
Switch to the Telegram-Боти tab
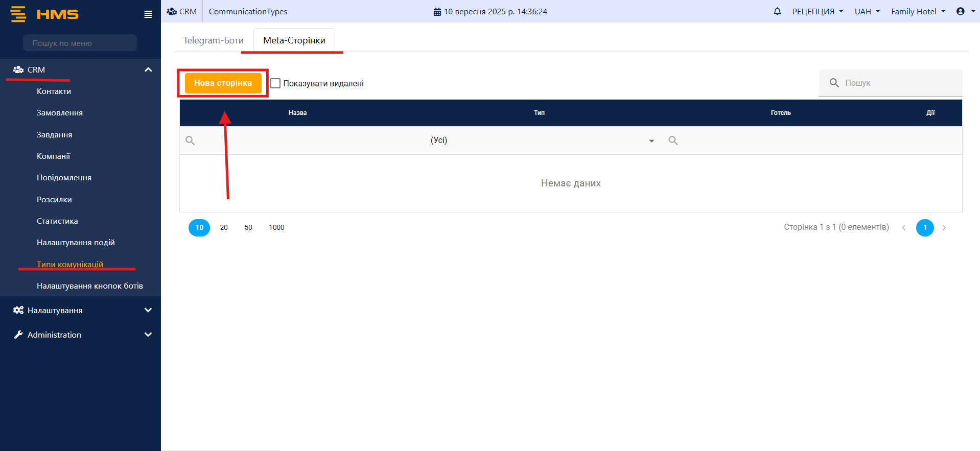(213, 40)
